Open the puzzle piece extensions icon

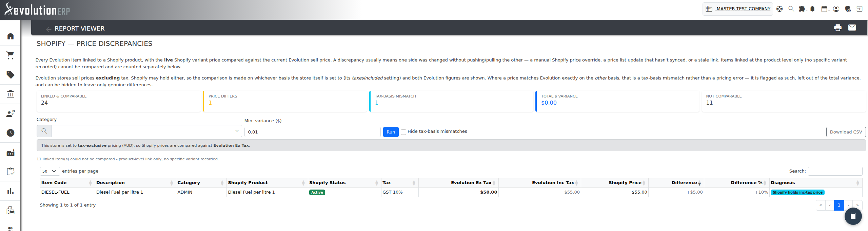point(802,9)
